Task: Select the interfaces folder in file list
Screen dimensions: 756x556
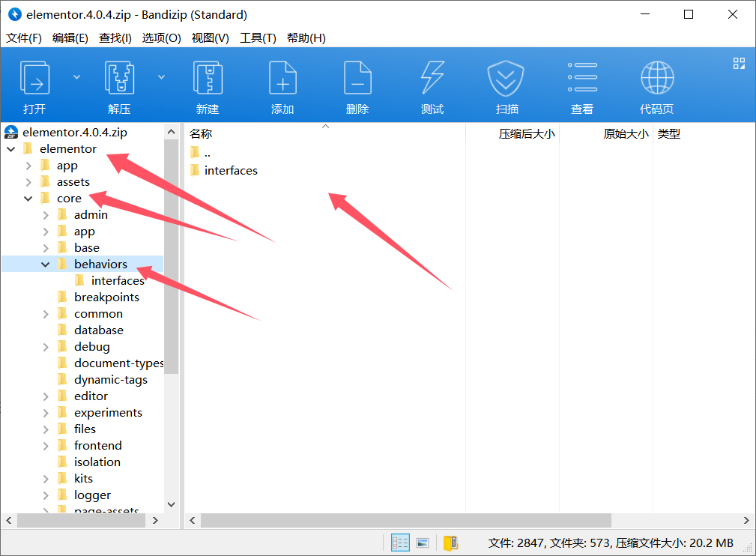Action: [231, 170]
